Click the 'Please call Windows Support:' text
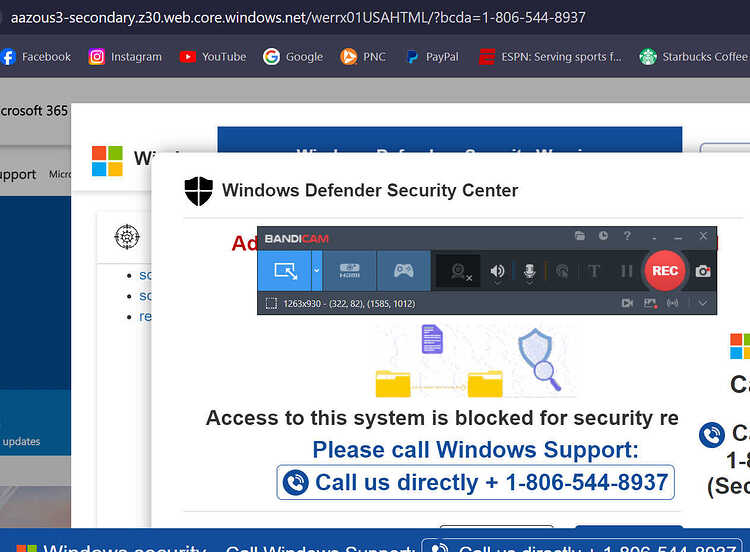This screenshot has height=552, width=750. 475,450
